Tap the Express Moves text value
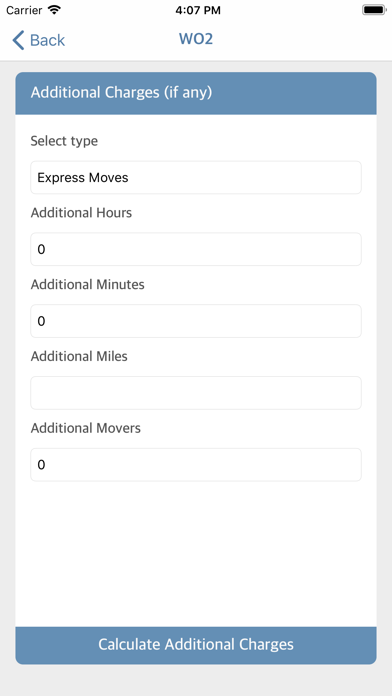The height and width of the screenshot is (696, 392). click(x=83, y=178)
